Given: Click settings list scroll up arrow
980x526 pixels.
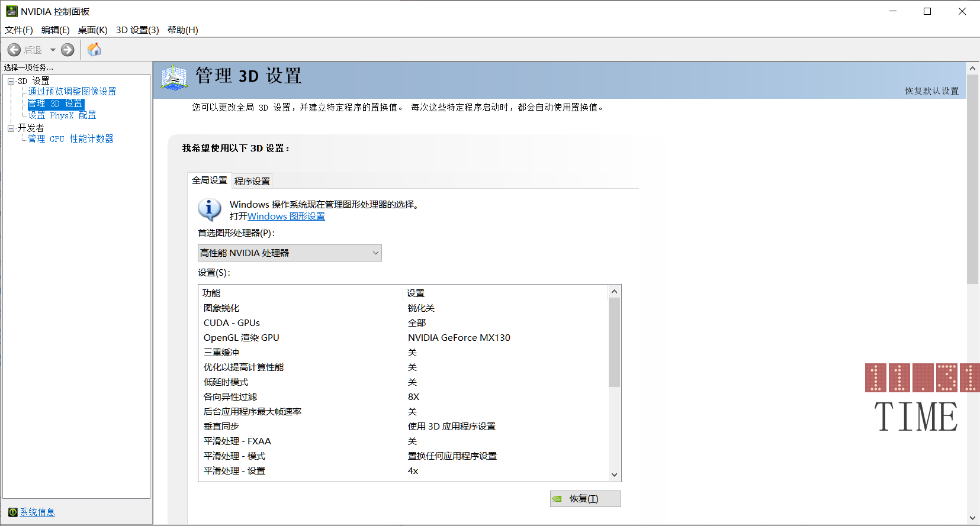Looking at the screenshot, I should [x=614, y=292].
